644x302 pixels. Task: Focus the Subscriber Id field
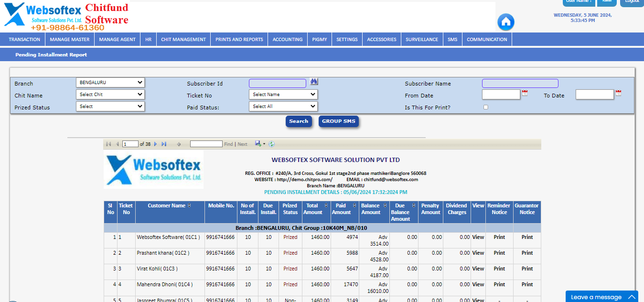click(x=278, y=83)
